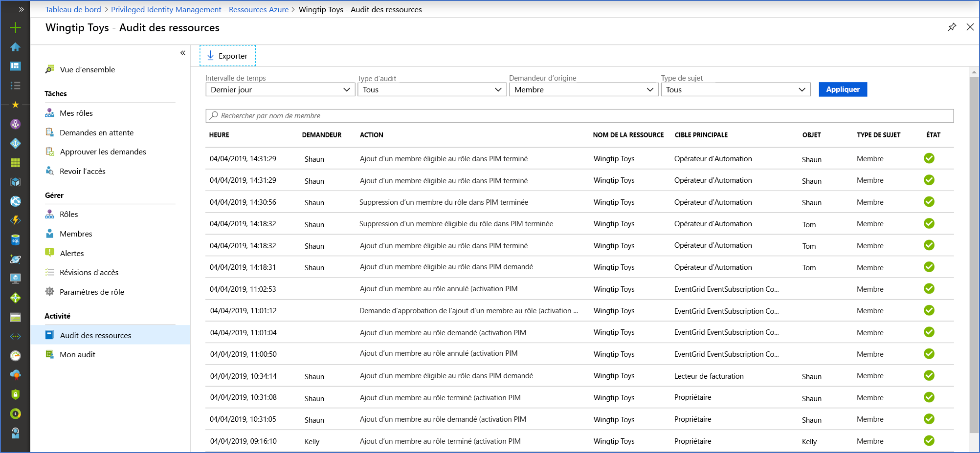Click the green plus create resource icon
Screen dimensions: 980x453
pyautogui.click(x=16, y=28)
